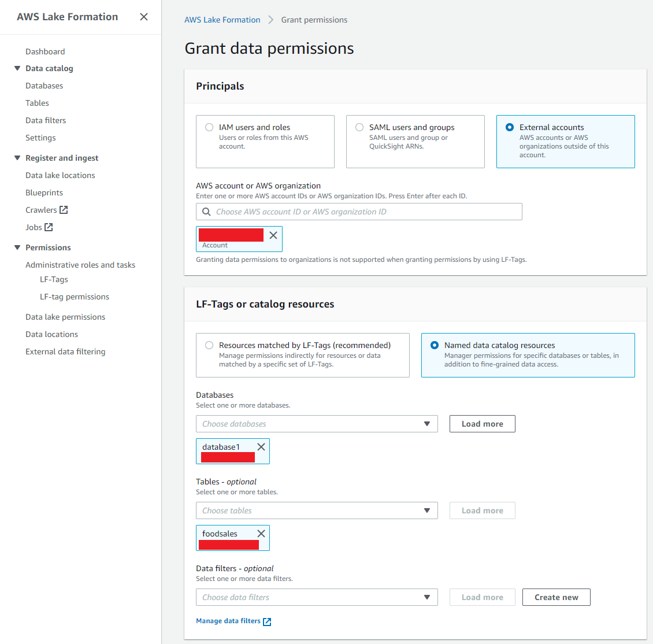This screenshot has height=644, width=653.
Task: Open Data filters page in the sidebar
Action: click(46, 120)
